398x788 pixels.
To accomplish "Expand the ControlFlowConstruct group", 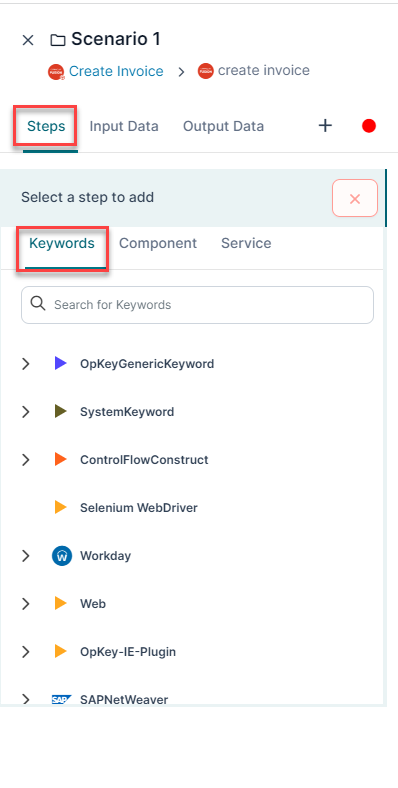I will tap(26, 460).
